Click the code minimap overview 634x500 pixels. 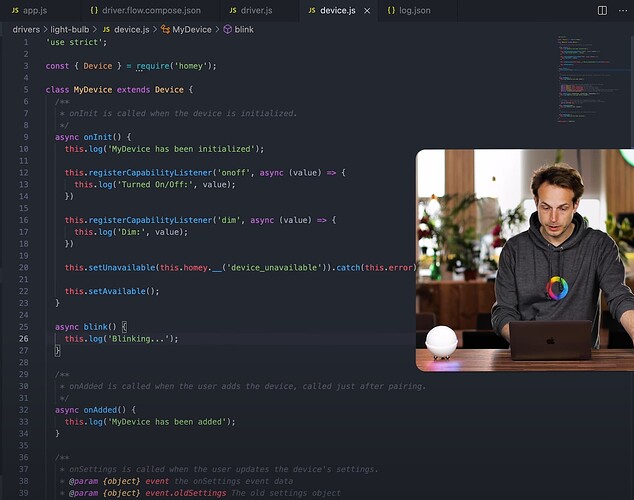pos(593,79)
